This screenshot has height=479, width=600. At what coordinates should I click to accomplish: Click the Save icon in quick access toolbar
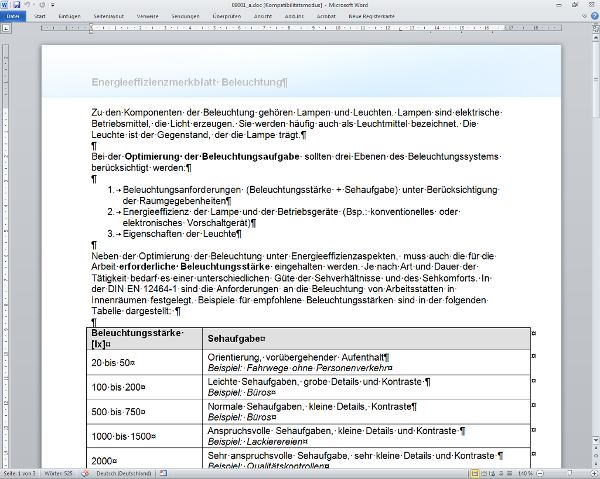click(17, 5)
